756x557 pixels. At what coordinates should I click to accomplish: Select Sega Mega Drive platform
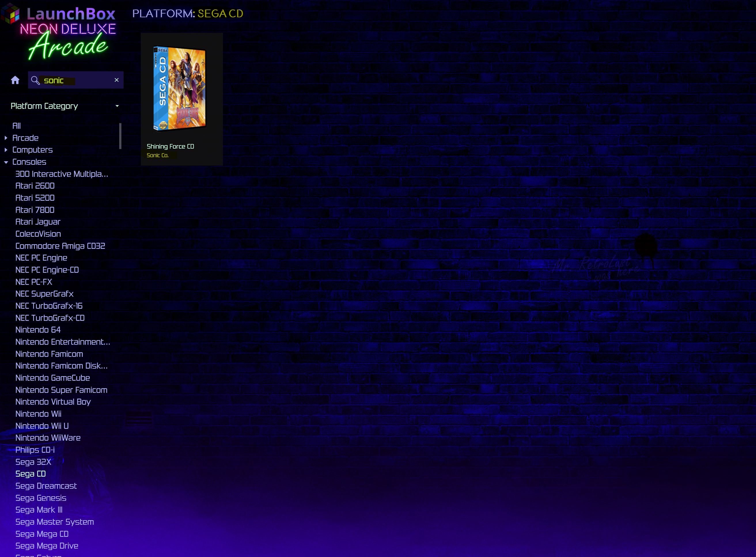47,547
